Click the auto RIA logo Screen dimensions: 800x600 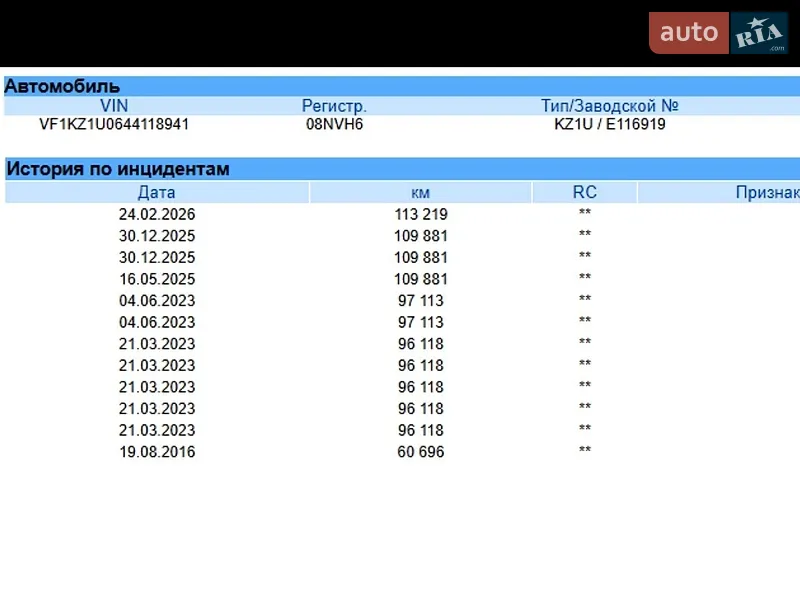(718, 33)
